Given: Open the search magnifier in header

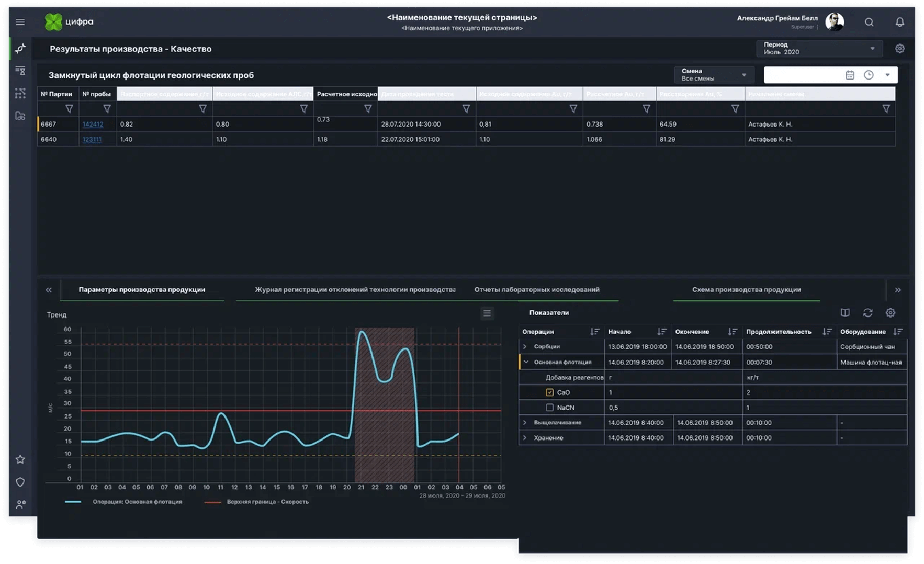Looking at the screenshot, I should point(869,22).
